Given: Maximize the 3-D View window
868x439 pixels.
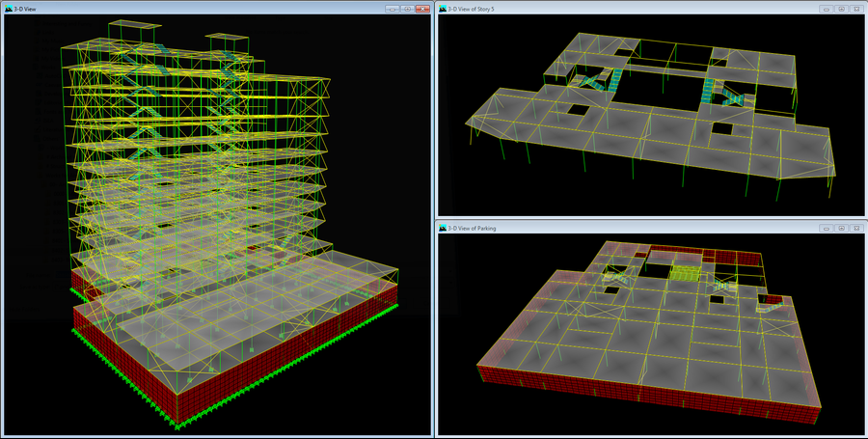Looking at the screenshot, I should [407, 9].
